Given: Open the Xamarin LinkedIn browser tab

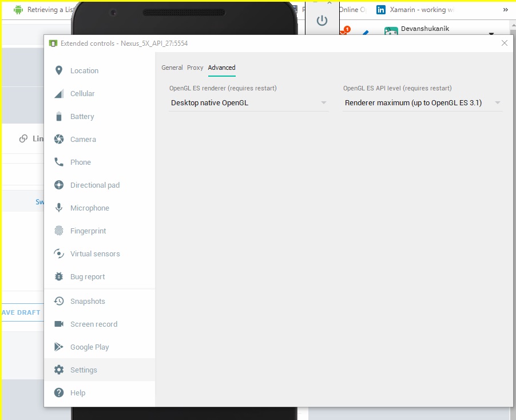Looking at the screenshot, I should click(x=422, y=10).
